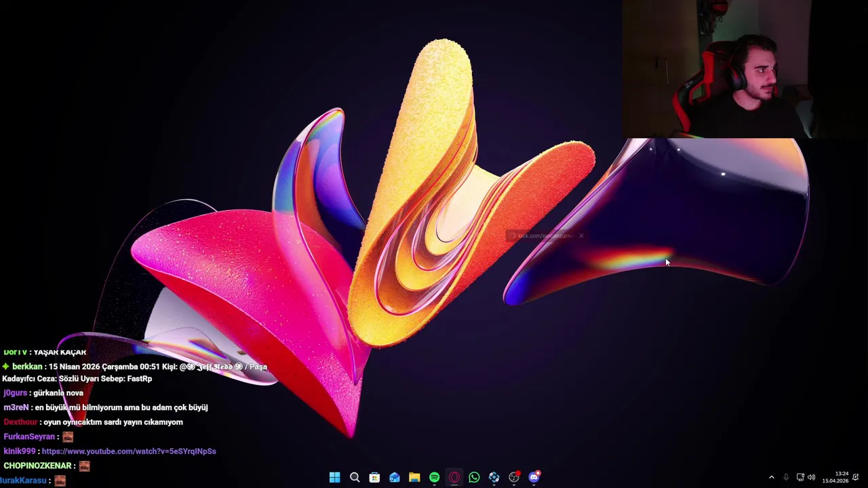Click username Dexthour in chat
The height and width of the screenshot is (488, 868).
click(20, 422)
